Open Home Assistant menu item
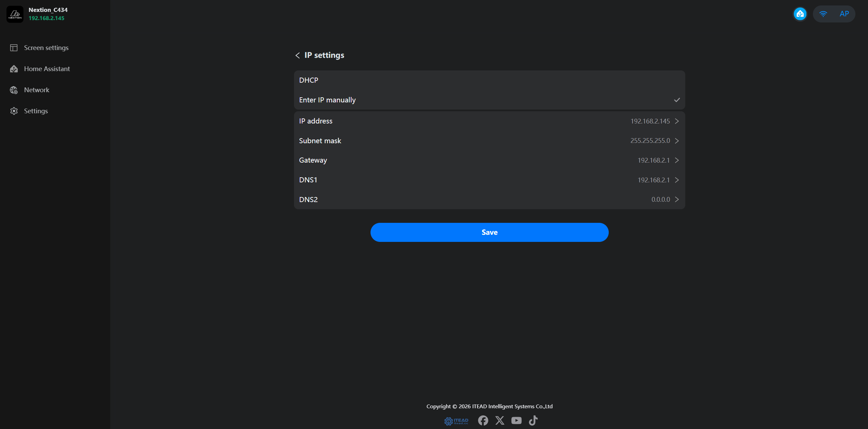 click(47, 69)
